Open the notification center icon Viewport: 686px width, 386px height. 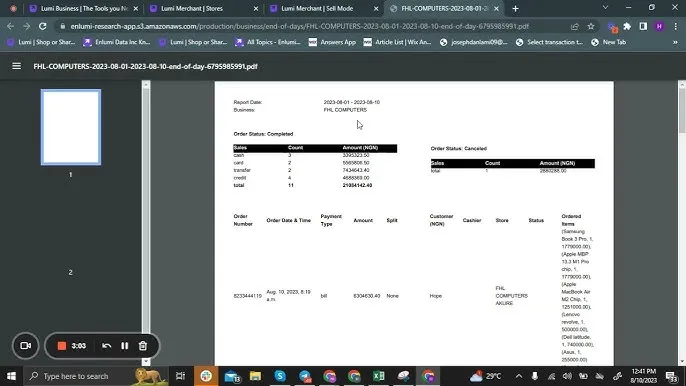pyautogui.click(x=671, y=376)
